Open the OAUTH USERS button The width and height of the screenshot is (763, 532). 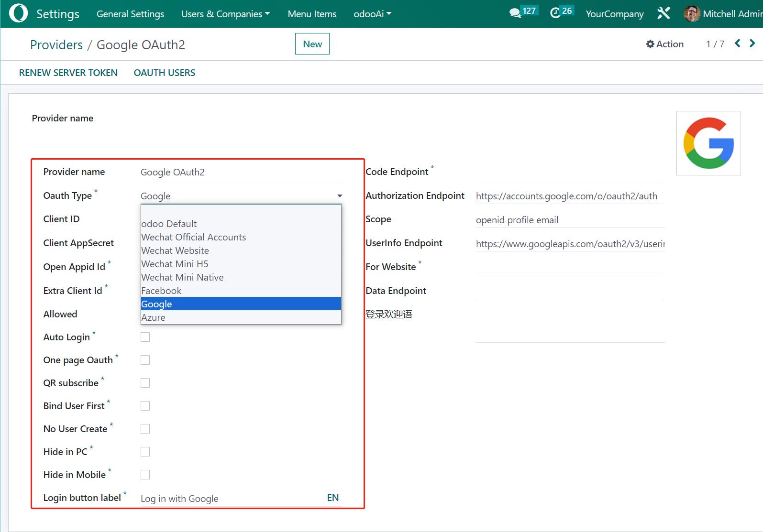tap(165, 73)
